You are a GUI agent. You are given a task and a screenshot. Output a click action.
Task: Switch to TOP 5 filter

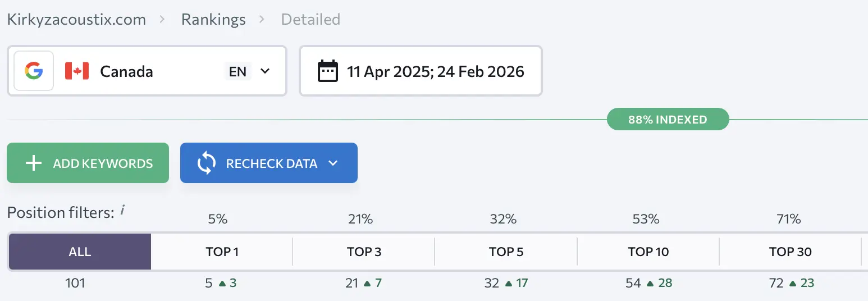506,252
